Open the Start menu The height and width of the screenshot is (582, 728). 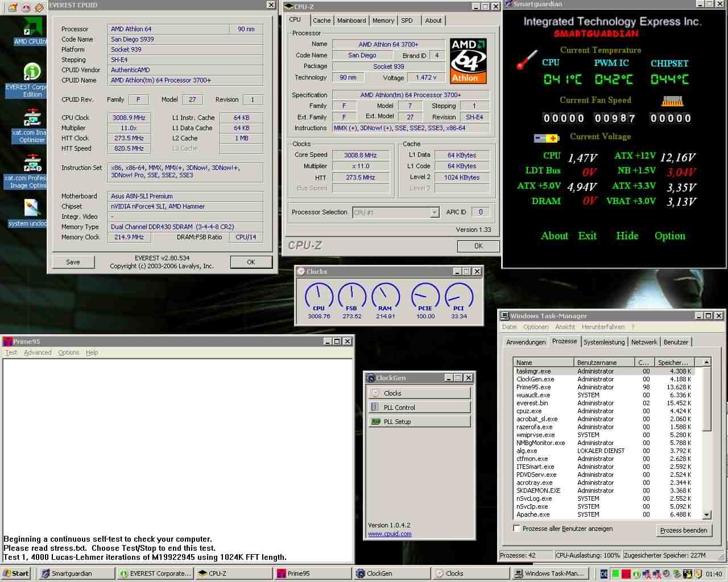pyautogui.click(x=15, y=573)
